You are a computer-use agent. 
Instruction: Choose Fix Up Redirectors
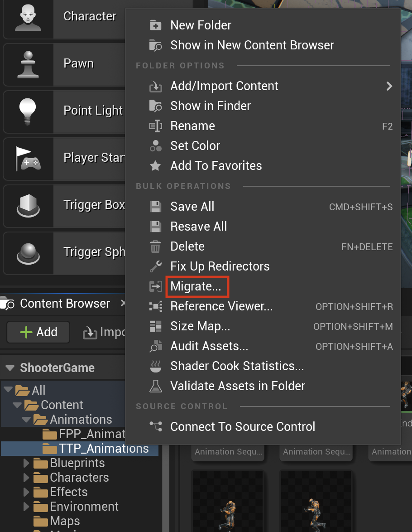point(220,266)
